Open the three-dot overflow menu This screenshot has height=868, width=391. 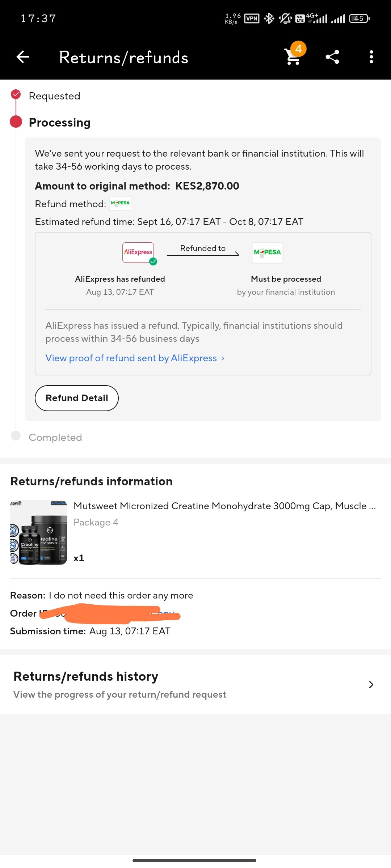(x=371, y=57)
